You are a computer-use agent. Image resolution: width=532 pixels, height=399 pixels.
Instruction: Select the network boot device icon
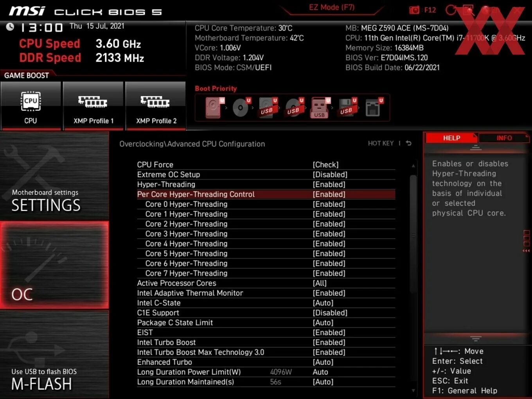pyautogui.click(x=374, y=108)
